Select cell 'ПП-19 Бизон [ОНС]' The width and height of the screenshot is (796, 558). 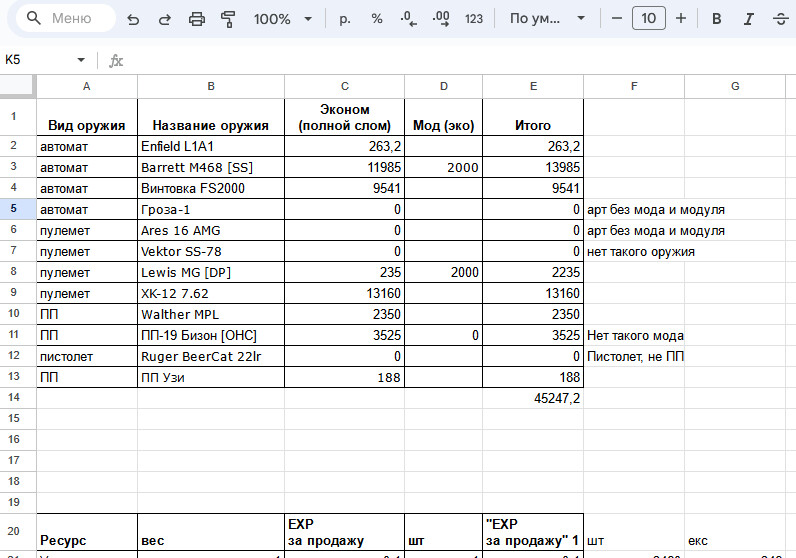pyautogui.click(x=211, y=335)
